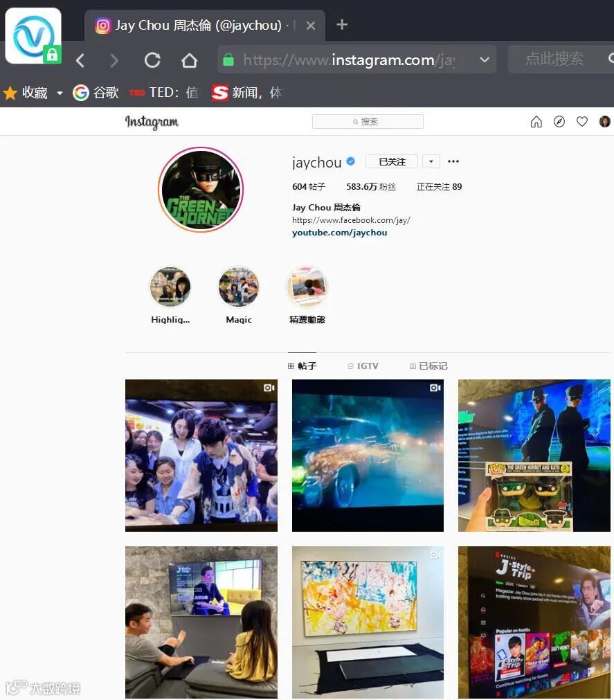Switch to the 帖子 posts tab
This screenshot has width=614, height=700.
(x=302, y=366)
